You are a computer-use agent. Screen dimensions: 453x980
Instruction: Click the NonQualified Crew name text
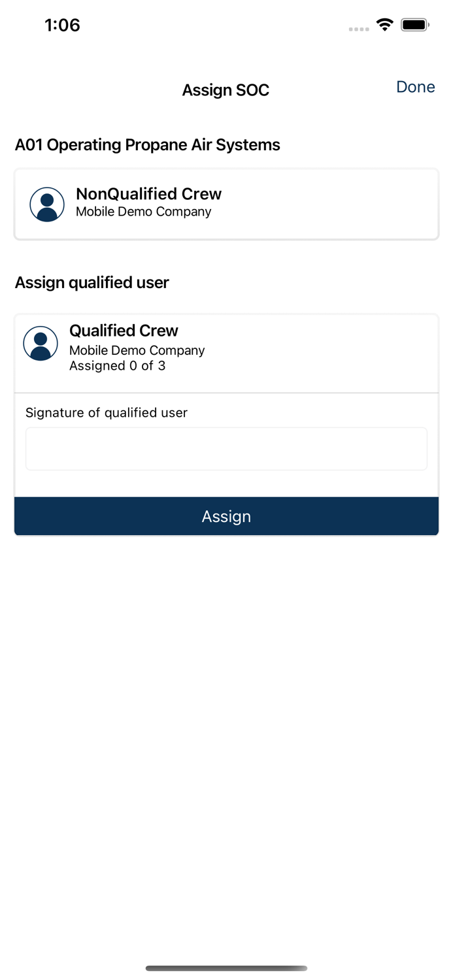(149, 194)
